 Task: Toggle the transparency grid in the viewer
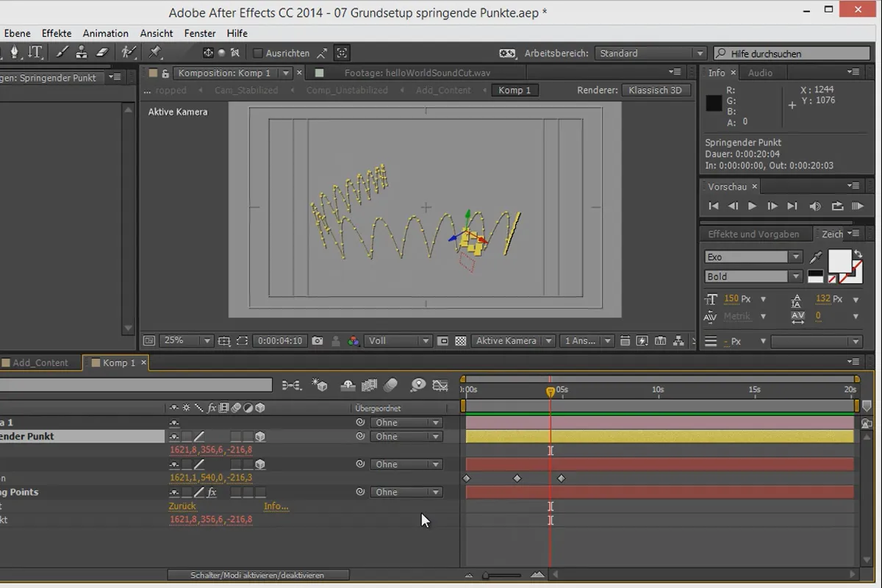pyautogui.click(x=461, y=341)
